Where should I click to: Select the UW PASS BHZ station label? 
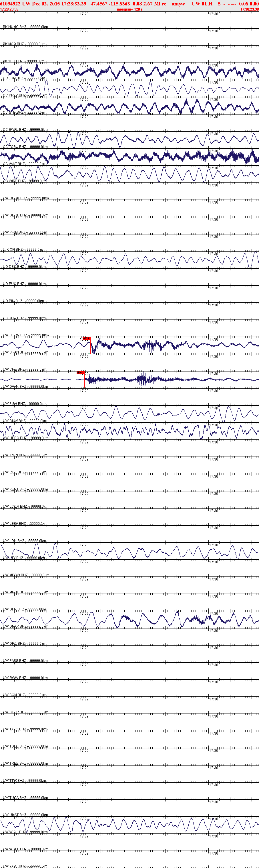pos(25,661)
